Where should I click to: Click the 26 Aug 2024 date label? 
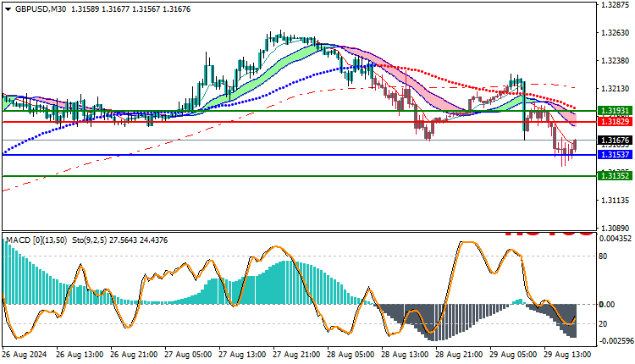tap(25, 355)
